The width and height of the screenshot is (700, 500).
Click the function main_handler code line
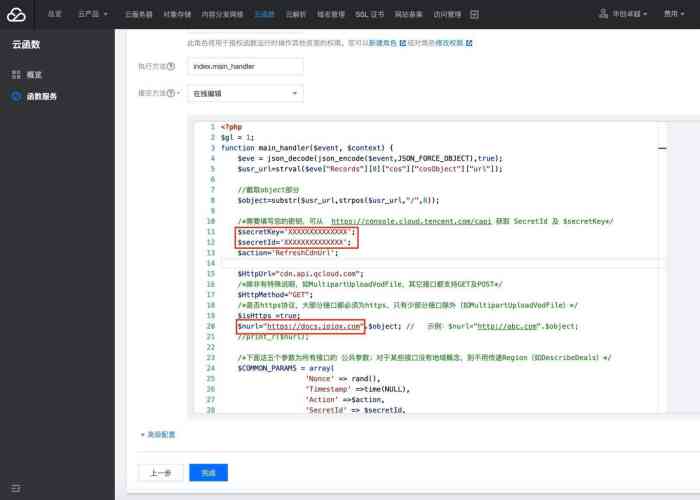[307, 148]
